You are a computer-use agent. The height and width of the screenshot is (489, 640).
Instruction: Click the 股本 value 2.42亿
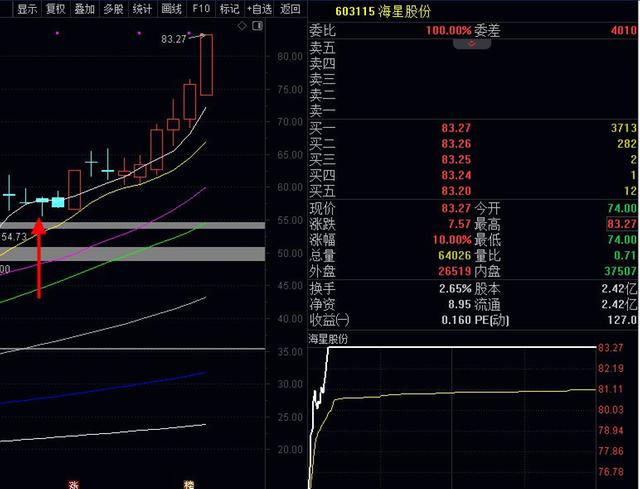coord(619,289)
